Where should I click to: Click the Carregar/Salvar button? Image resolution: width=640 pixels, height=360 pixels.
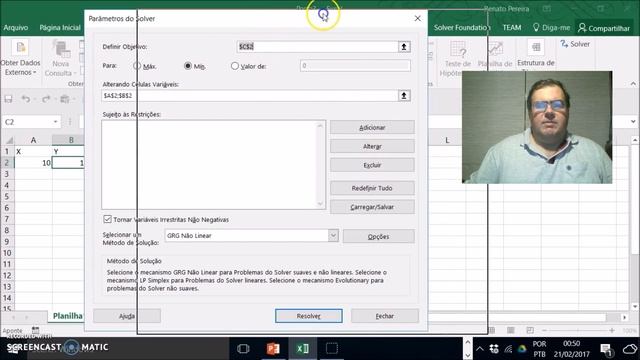tap(372, 207)
